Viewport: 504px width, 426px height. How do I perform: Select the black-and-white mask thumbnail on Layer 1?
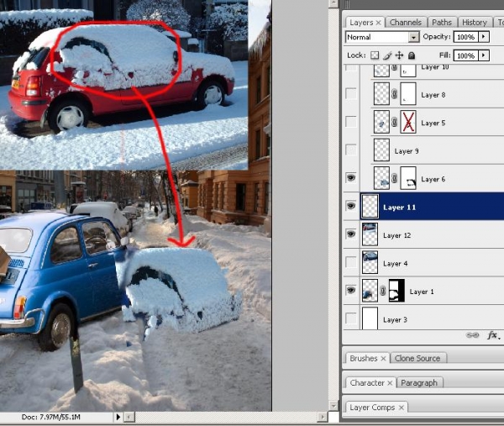[x=396, y=291]
